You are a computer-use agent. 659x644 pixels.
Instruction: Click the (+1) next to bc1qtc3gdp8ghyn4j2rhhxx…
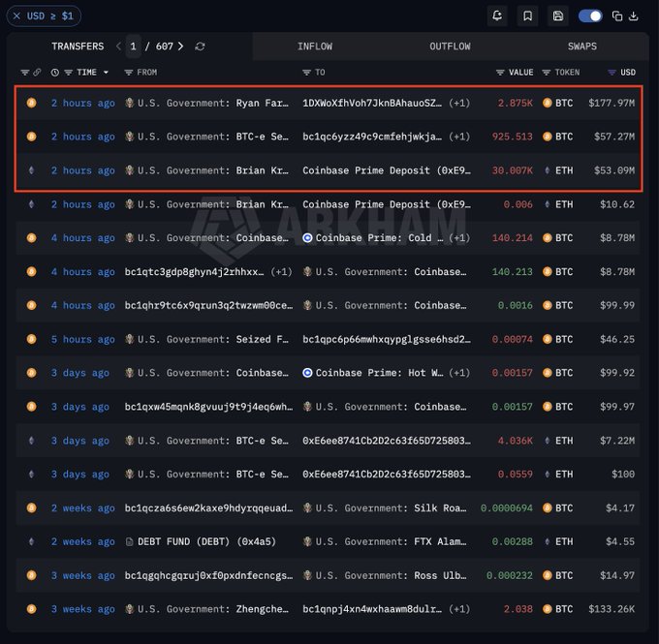(x=281, y=272)
